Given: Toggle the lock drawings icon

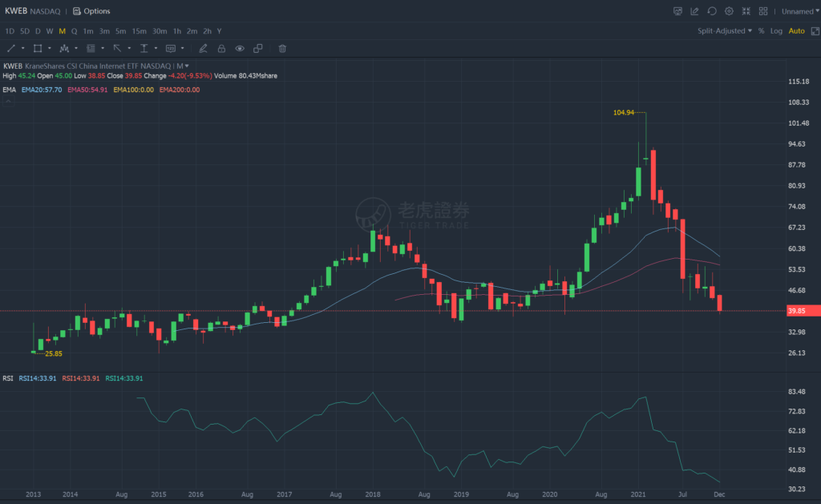Looking at the screenshot, I should tap(221, 48).
